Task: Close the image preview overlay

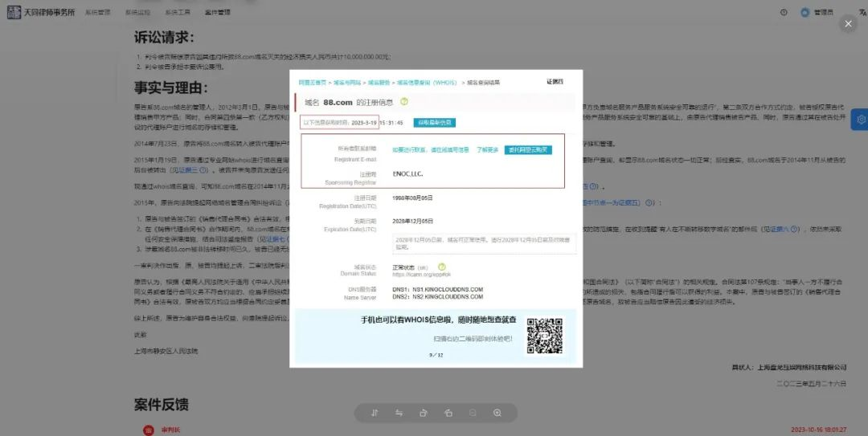Action: click(848, 24)
